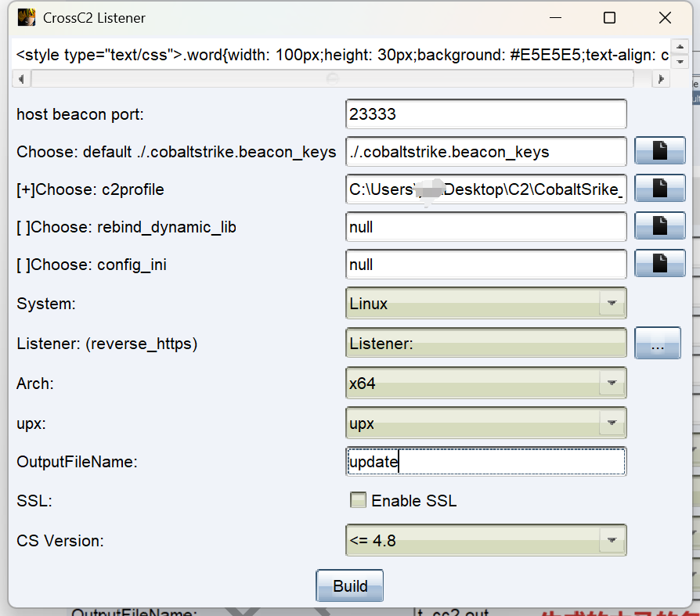Open the System dropdown showing Linux
Image resolution: width=700 pixels, height=616 pixels.
[486, 303]
